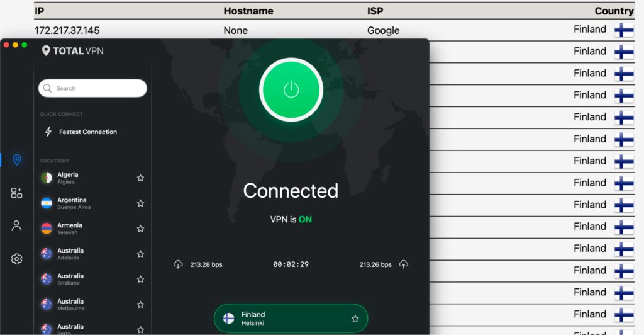
Task: Click the 213.26 bps upload value
Action: 375,264
